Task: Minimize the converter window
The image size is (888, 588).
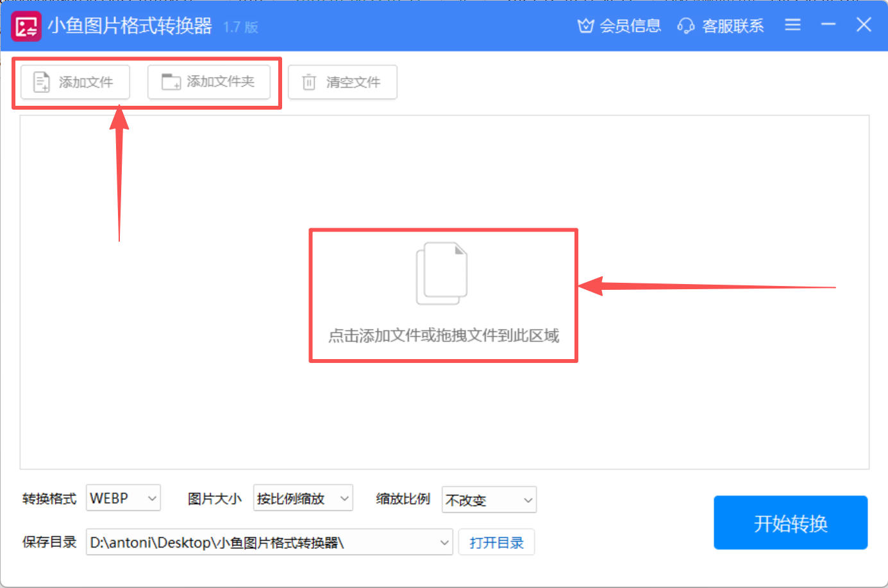Action: [828, 25]
